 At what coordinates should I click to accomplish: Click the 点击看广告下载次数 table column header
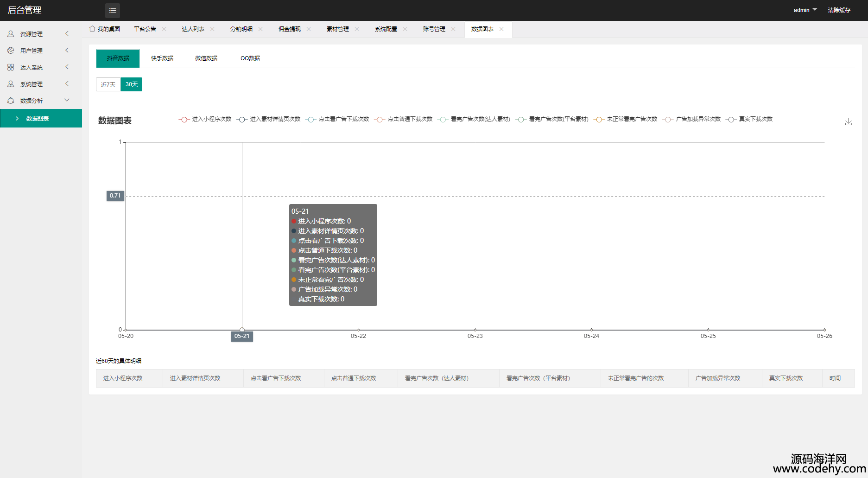284,378
